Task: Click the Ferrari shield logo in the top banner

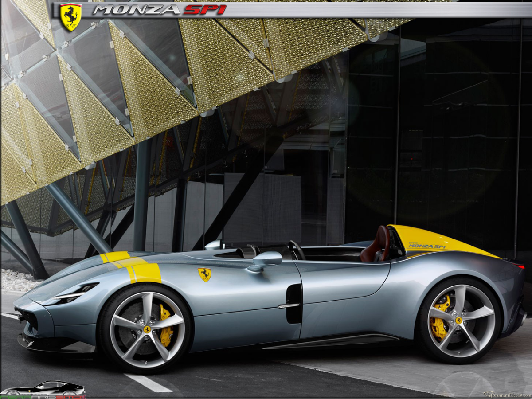Action: [70, 17]
